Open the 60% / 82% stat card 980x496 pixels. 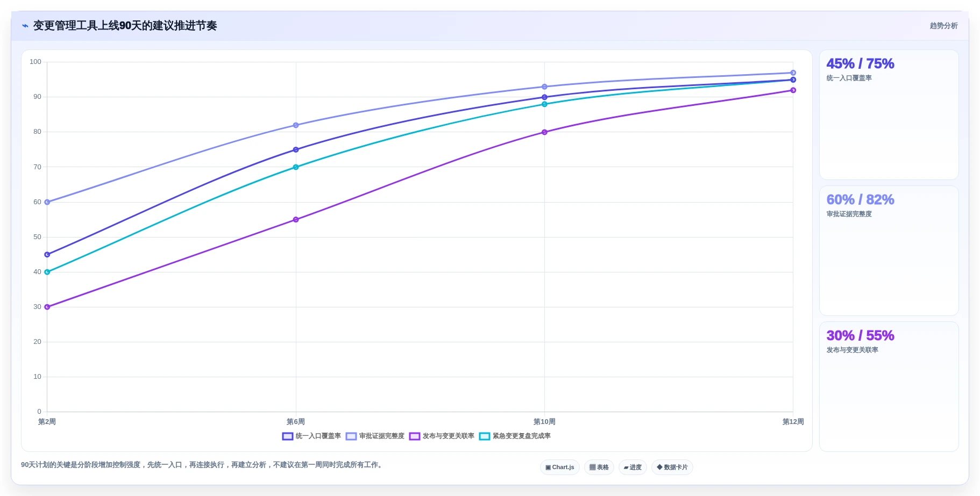click(x=889, y=251)
